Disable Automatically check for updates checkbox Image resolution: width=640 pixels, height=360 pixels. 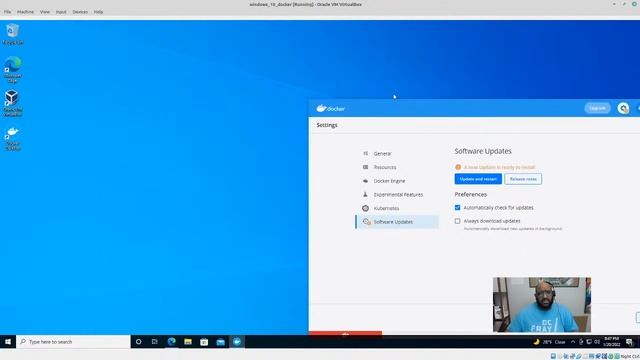tap(458, 207)
